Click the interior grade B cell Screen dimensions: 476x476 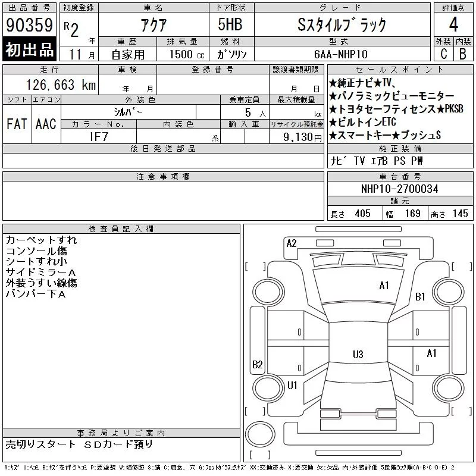click(463, 54)
